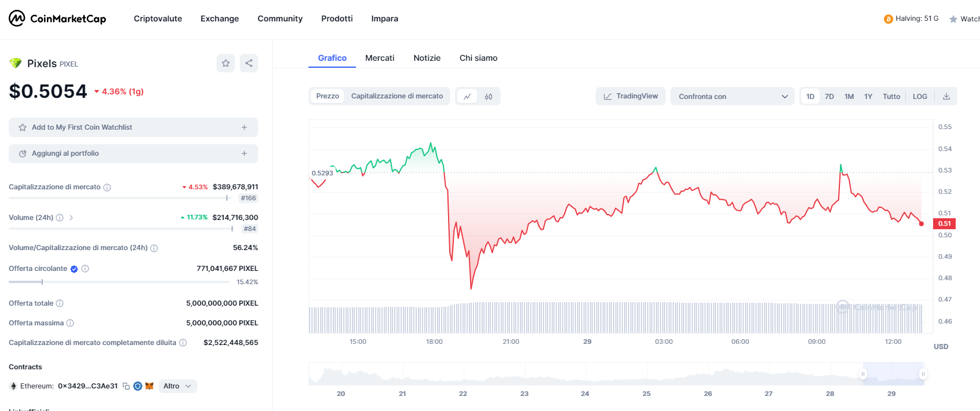Copy the Ethereum contract address

click(126, 386)
